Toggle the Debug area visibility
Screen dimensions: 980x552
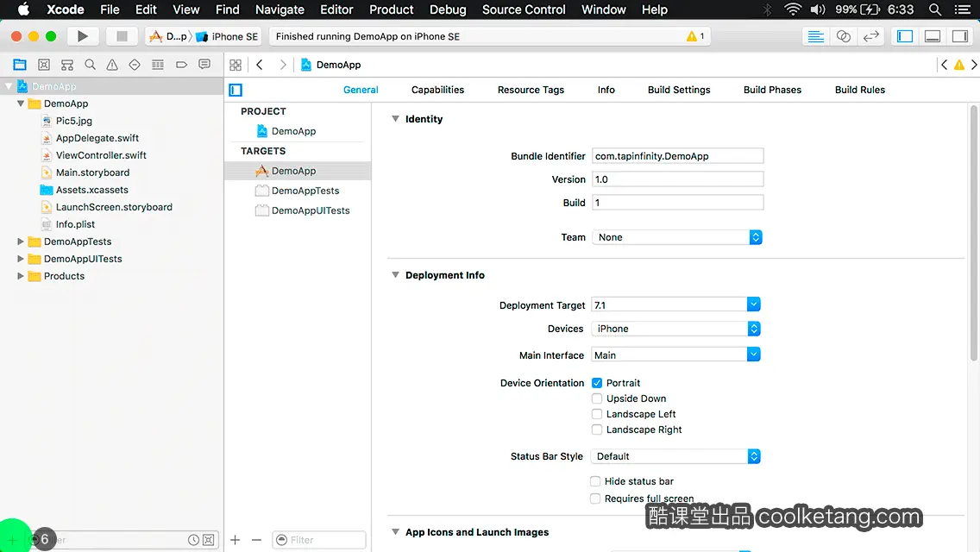pos(933,36)
